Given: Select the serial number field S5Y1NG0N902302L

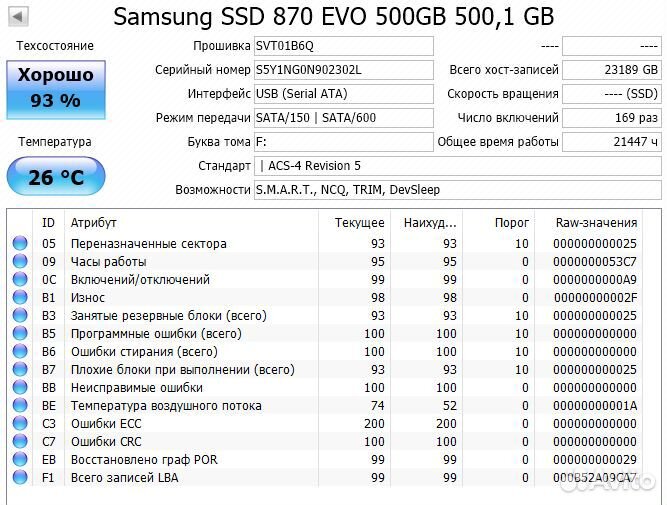Looking at the screenshot, I should pos(344,70).
